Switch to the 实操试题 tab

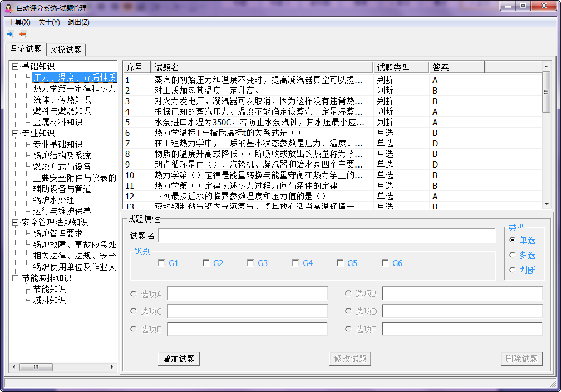(66, 50)
